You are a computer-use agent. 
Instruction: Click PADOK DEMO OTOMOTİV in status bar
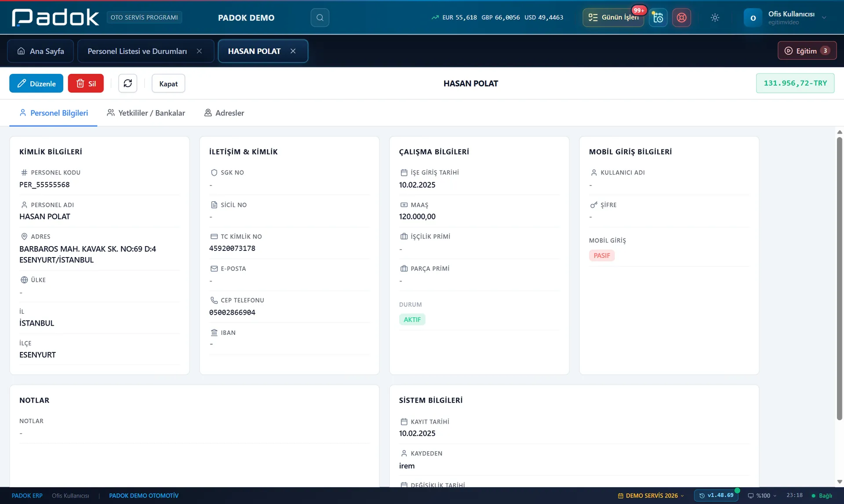point(144,496)
